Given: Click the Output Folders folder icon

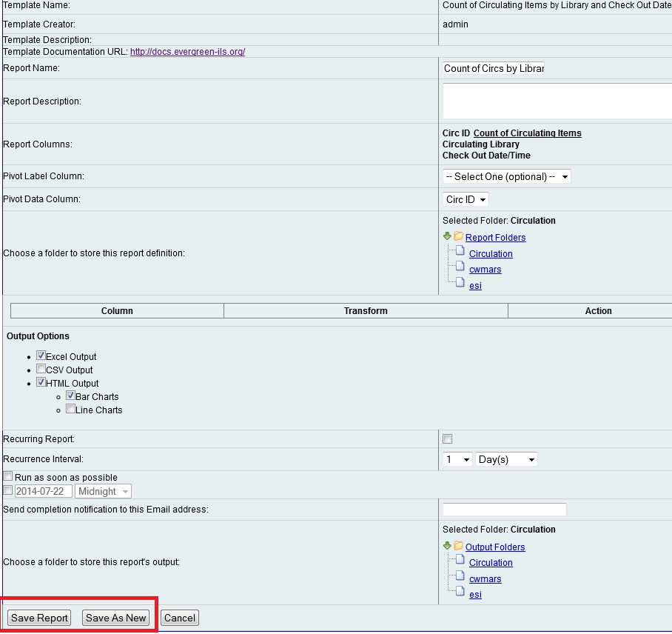Looking at the screenshot, I should coord(459,547).
